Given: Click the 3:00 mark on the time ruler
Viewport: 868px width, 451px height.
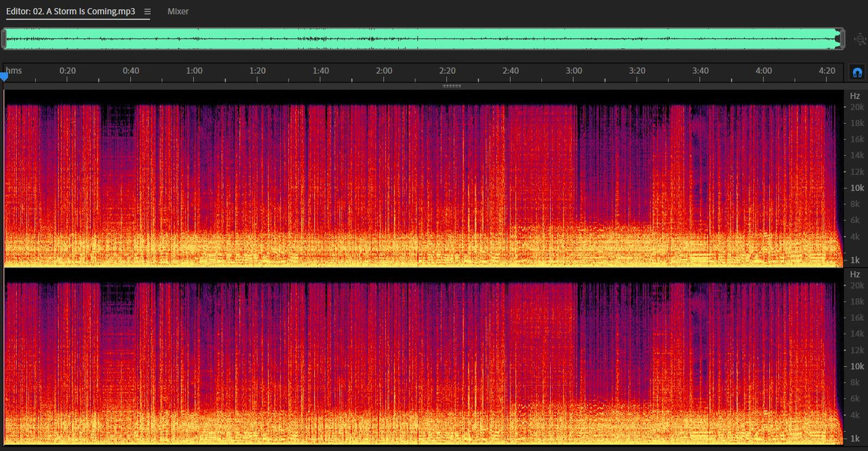Looking at the screenshot, I should coord(574,71).
